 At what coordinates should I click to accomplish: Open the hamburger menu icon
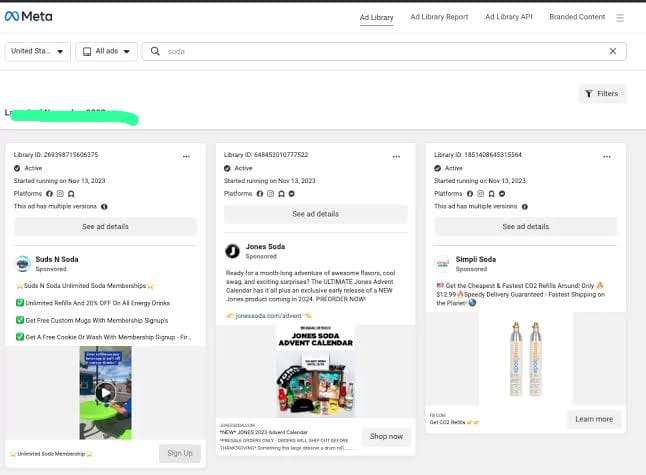tap(620, 18)
